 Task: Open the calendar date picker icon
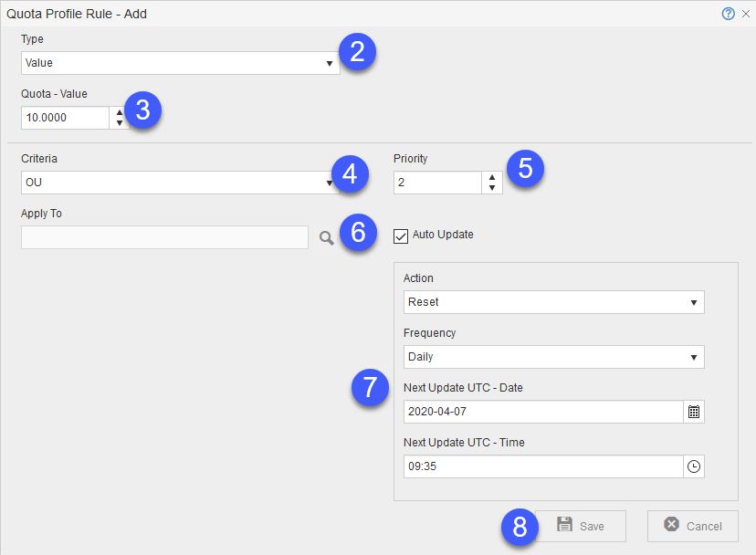tap(694, 412)
